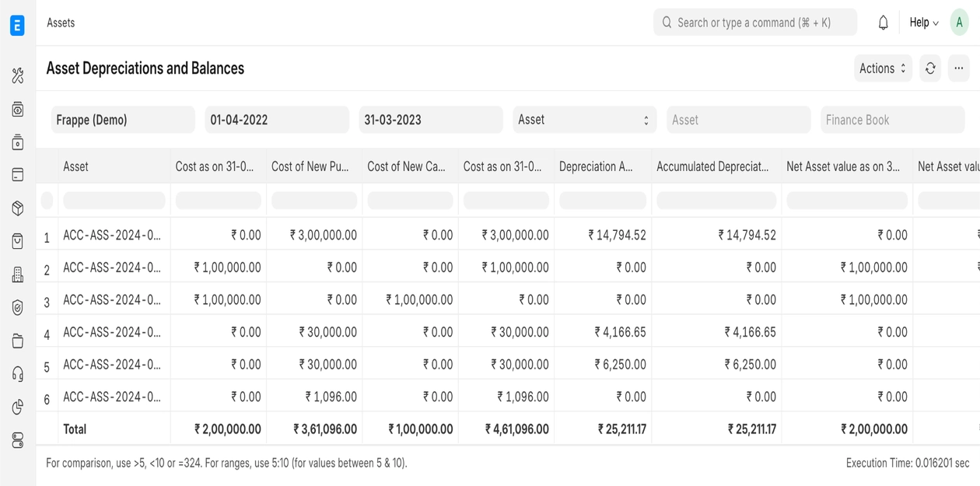Click the ERPNext logo icon
The image size is (980, 486).
17,25
